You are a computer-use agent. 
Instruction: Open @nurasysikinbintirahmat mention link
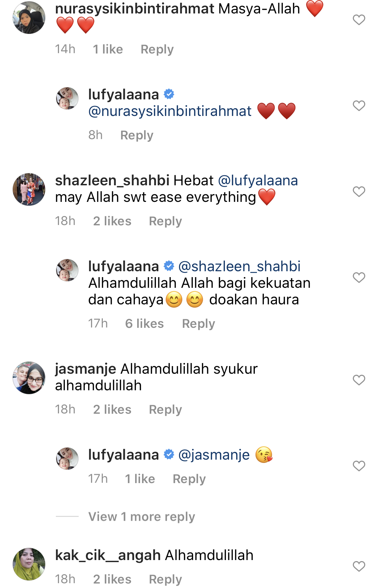coord(170,111)
